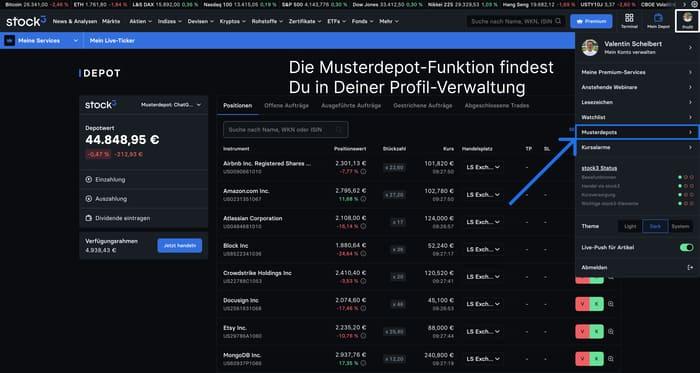Screen dimensions: 700x373
Task: Click info icon beside Crowdstrike percentage
Action: [x=363, y=281]
